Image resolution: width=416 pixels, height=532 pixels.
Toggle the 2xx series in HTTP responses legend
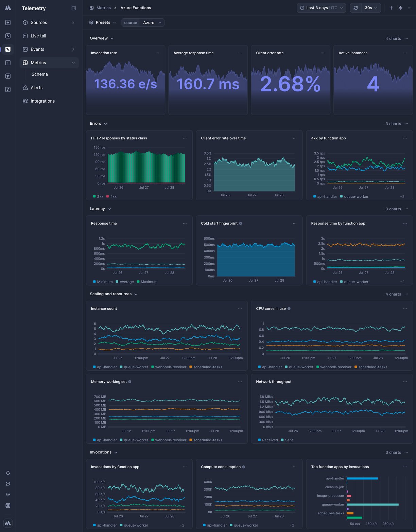(98, 197)
